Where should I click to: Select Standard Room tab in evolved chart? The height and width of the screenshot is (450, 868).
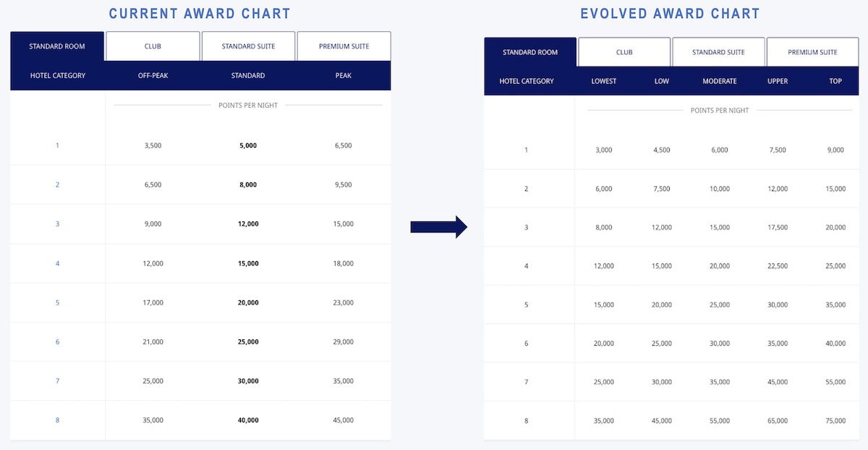530,52
